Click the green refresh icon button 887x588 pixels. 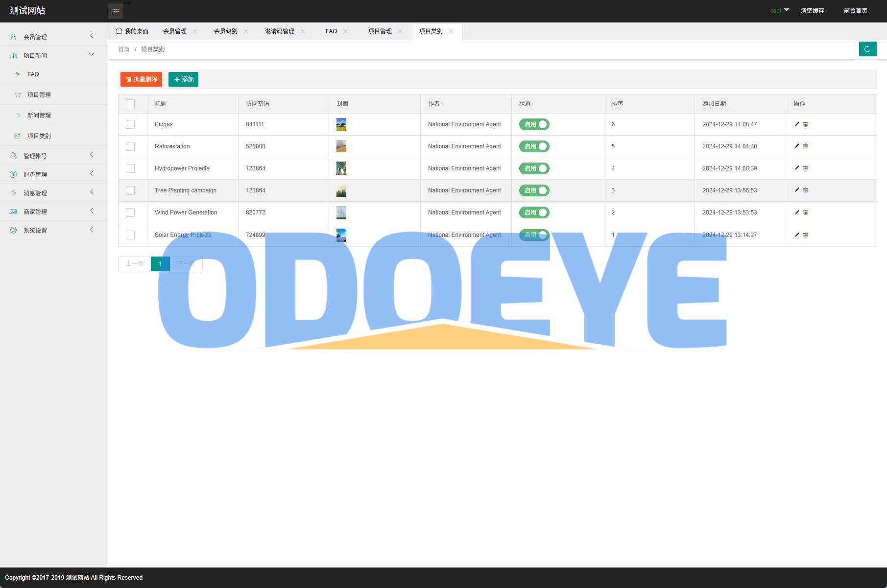[867, 49]
